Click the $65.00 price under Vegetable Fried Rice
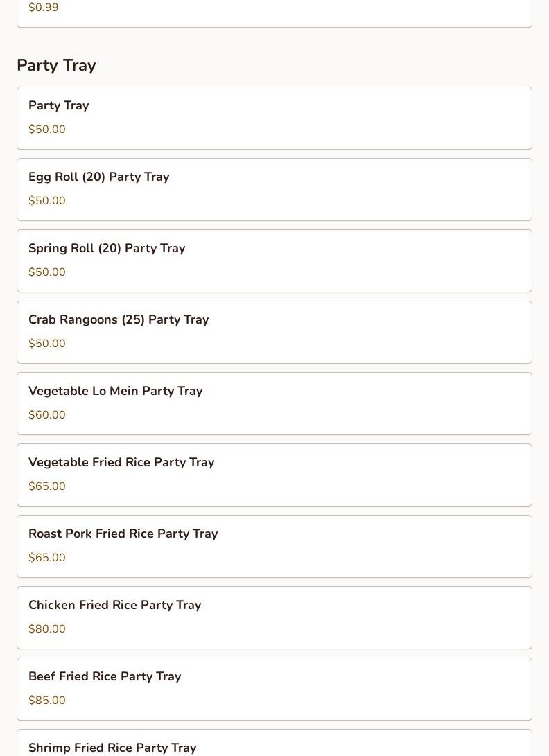This screenshot has height=756, width=549. coord(47,486)
